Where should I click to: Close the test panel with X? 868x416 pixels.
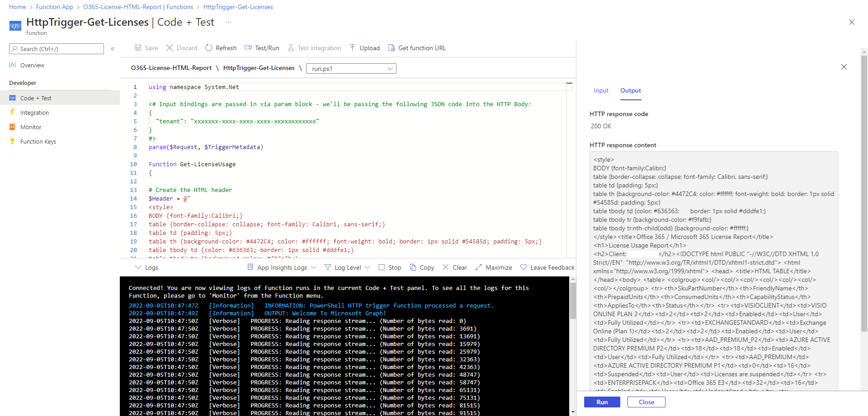tap(844, 67)
